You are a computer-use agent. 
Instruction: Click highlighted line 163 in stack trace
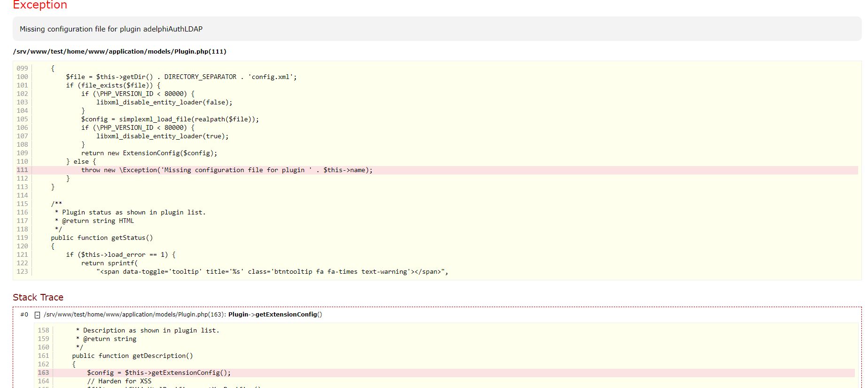pos(159,373)
